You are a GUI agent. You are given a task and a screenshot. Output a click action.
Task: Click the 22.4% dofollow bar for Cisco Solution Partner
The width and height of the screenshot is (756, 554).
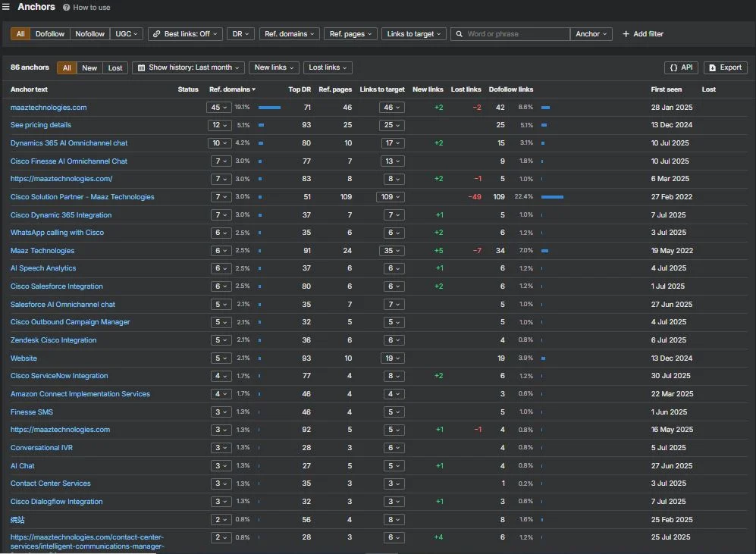click(x=552, y=196)
